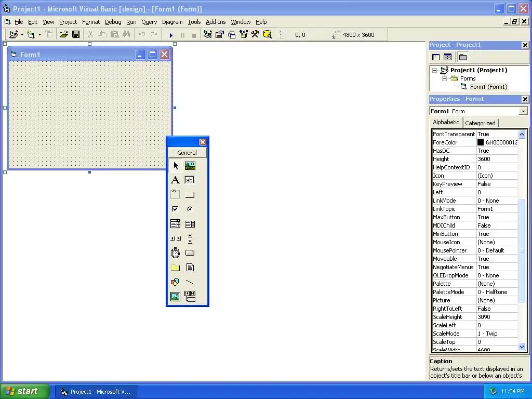The image size is (532, 399).
Task: Click Project1 - Microsoft V... taskbar button
Action: [96, 392]
